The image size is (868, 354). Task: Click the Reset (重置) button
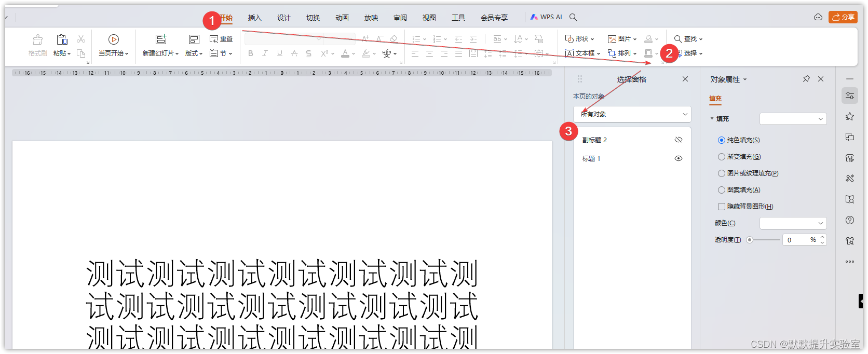[x=221, y=39]
